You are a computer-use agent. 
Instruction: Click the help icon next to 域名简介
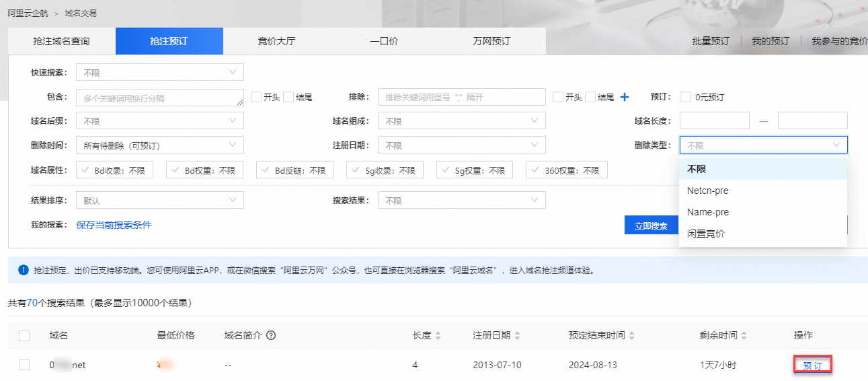point(272,335)
